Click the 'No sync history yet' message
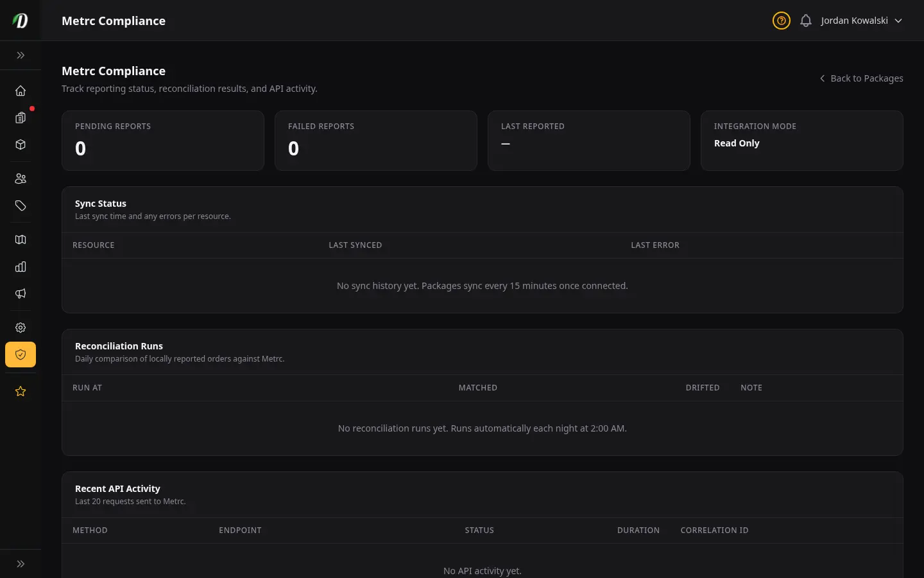924x578 pixels. 483,286
